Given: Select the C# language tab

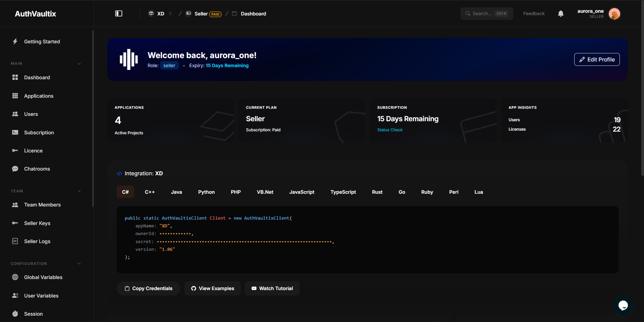Looking at the screenshot, I should click(125, 192).
